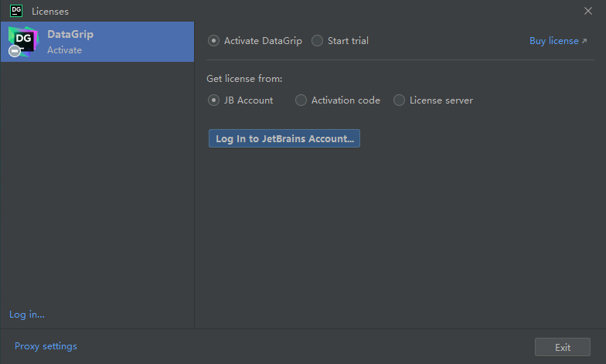Image resolution: width=606 pixels, height=364 pixels.
Task: Close the Licenses dialog window
Action: [x=588, y=11]
